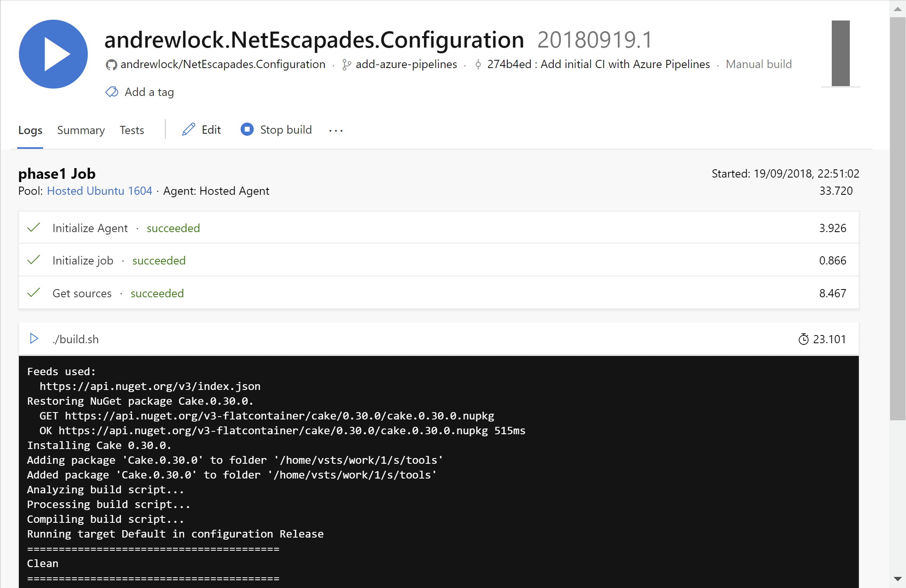Click the build number 20180919.1

(595, 40)
